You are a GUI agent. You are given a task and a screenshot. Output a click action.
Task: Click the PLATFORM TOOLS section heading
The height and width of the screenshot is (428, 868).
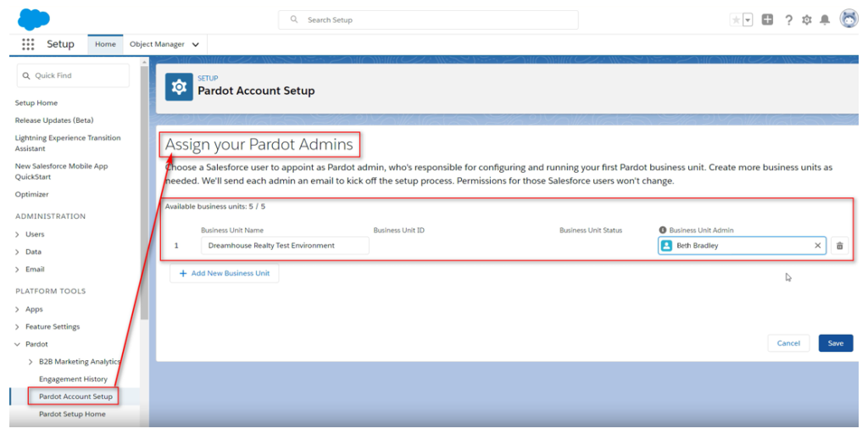(50, 292)
